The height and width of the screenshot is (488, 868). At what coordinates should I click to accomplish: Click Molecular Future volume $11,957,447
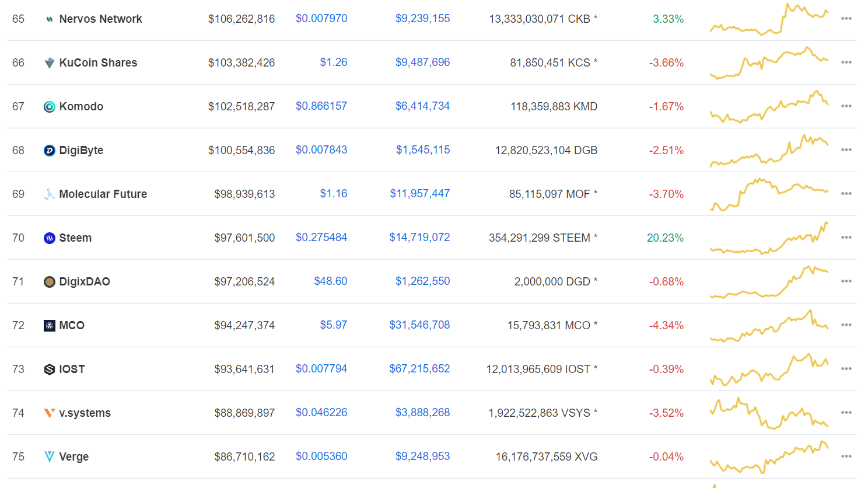(420, 193)
